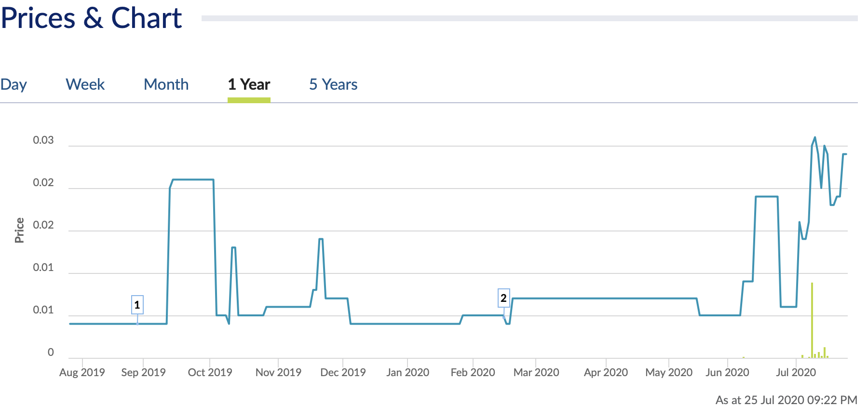Click the highest price peak in July 2020
The width and height of the screenshot is (868, 407).
coord(815,138)
